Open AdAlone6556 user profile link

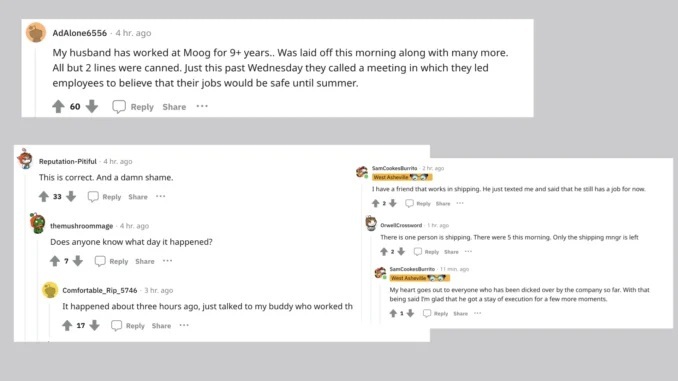click(x=80, y=33)
